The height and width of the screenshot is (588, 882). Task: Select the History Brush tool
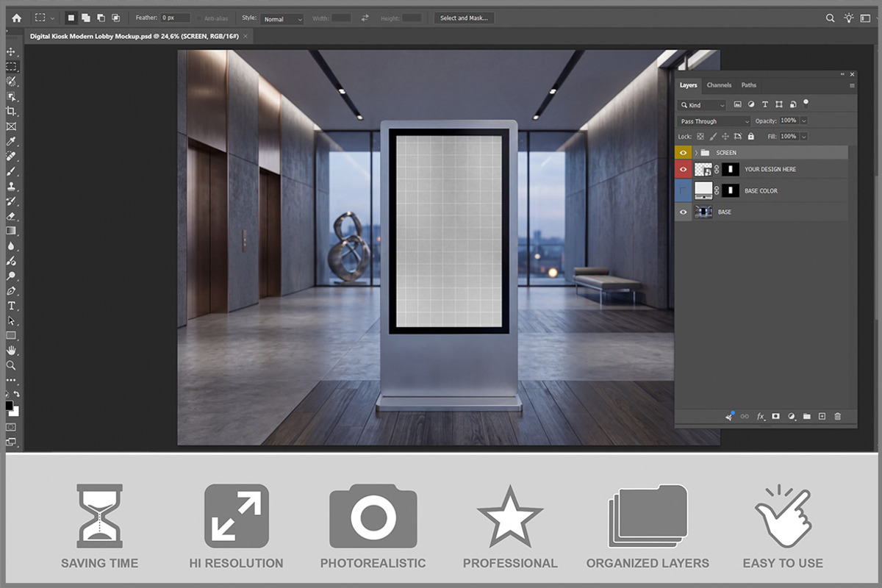tap(11, 201)
